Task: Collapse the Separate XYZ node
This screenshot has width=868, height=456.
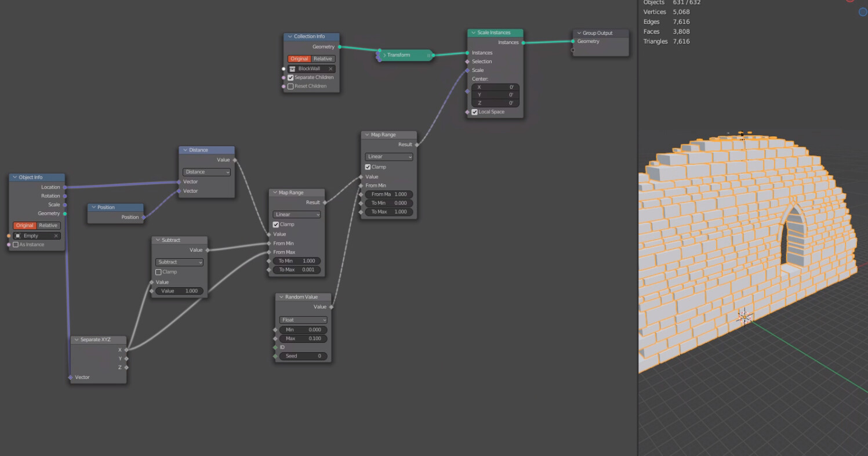Action: pyautogui.click(x=77, y=339)
